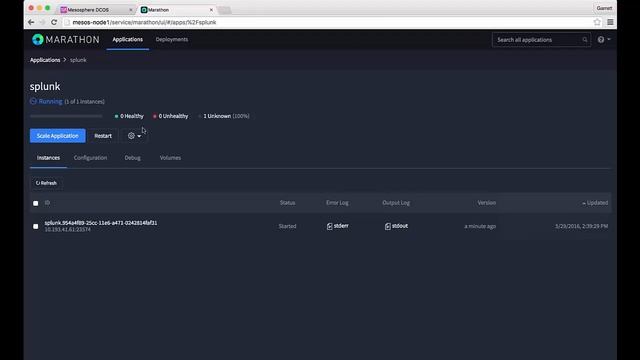Open the help question mark menu
Viewport: 640px width, 360px height.
604,40
